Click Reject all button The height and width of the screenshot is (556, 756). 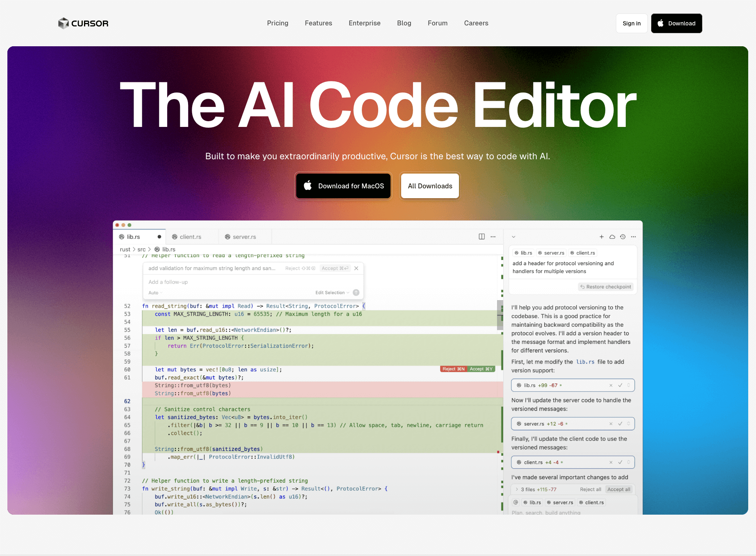click(x=590, y=489)
